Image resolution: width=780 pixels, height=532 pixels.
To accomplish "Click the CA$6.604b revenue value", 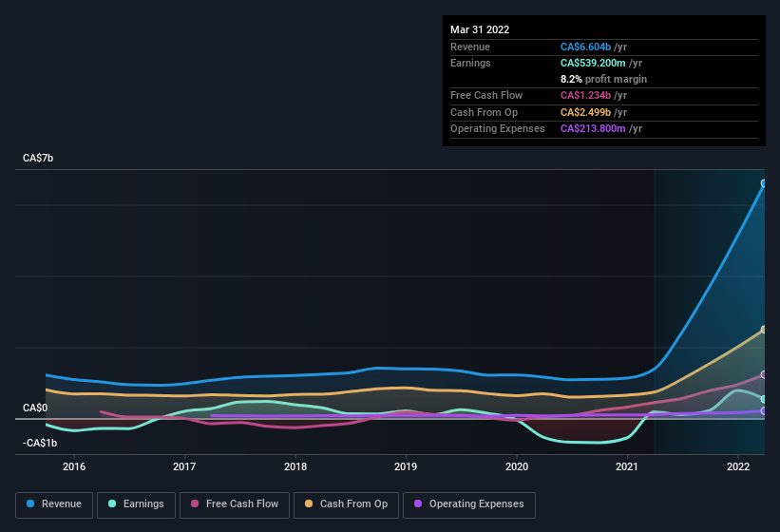I will [x=585, y=47].
